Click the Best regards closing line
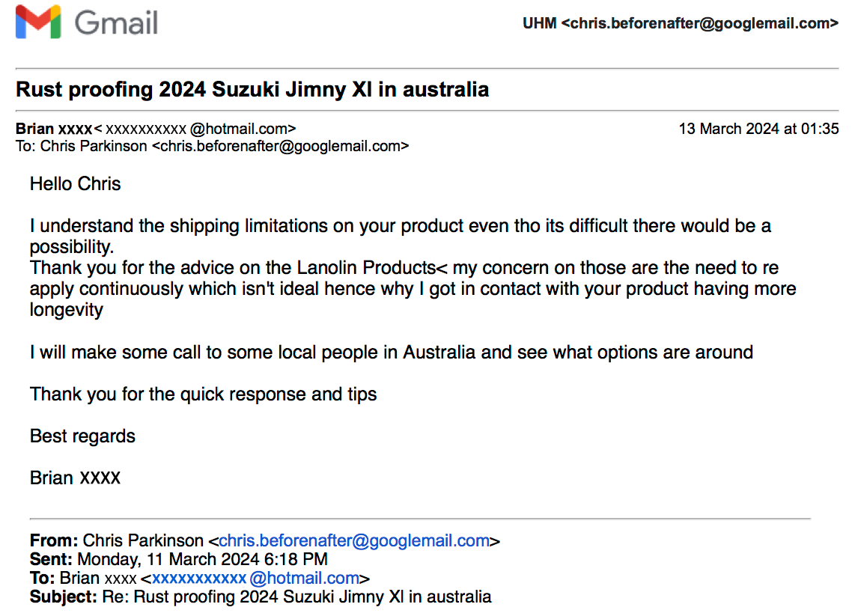 click(82, 436)
